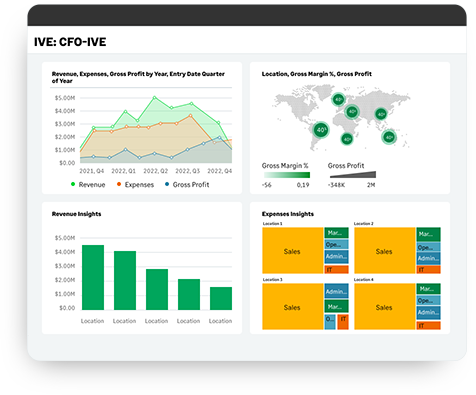Select the highest Revenue peak data point
Image resolution: width=476 pixels, height=395 pixels.
[154, 98]
